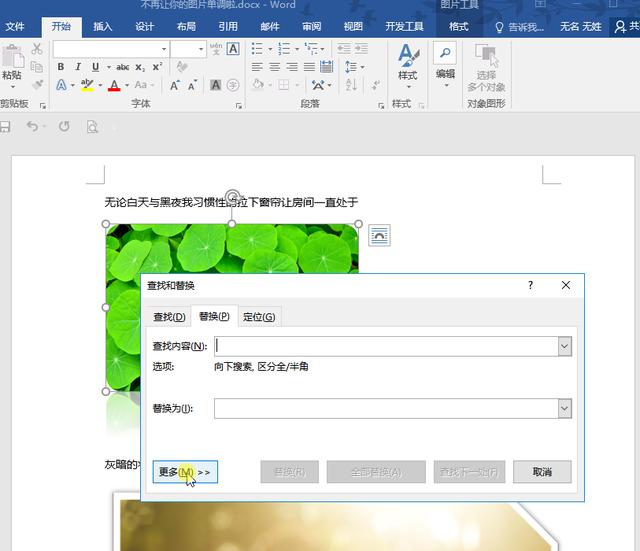Increase paragraph indent
640x551 pixels.
[x=361, y=49]
